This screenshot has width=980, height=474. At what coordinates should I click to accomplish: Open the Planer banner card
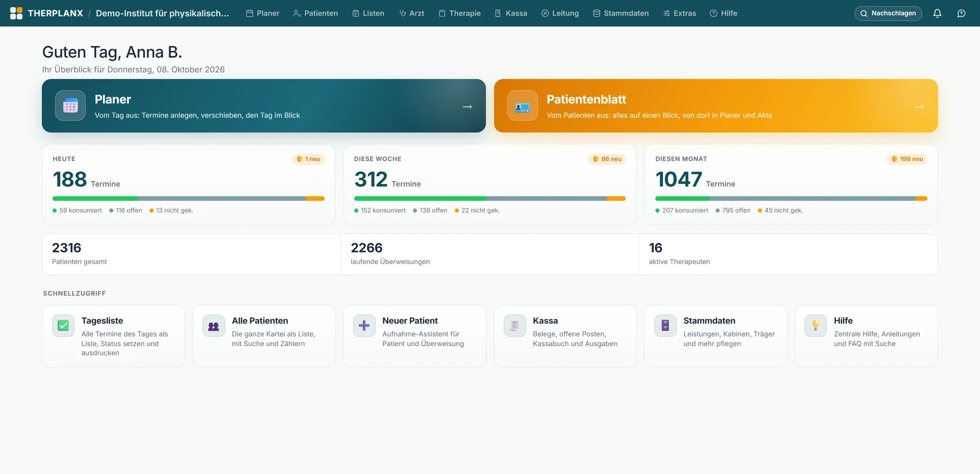[264, 106]
